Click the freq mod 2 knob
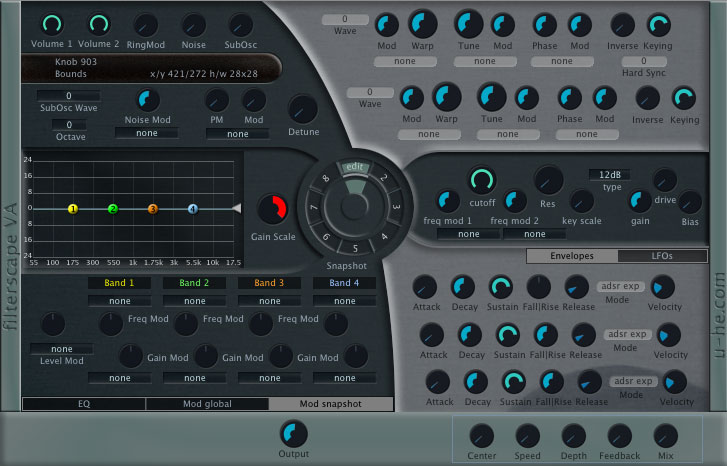This screenshot has width=727, height=466. click(x=515, y=201)
